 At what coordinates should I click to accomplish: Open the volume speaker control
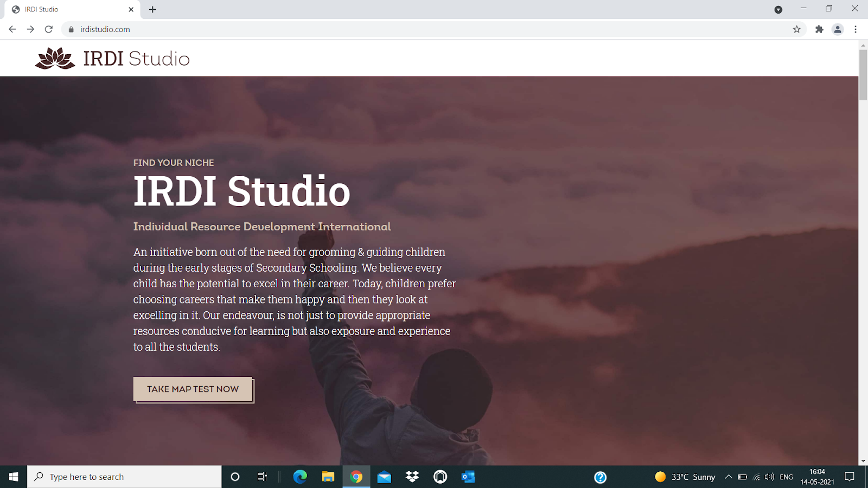pos(769,477)
